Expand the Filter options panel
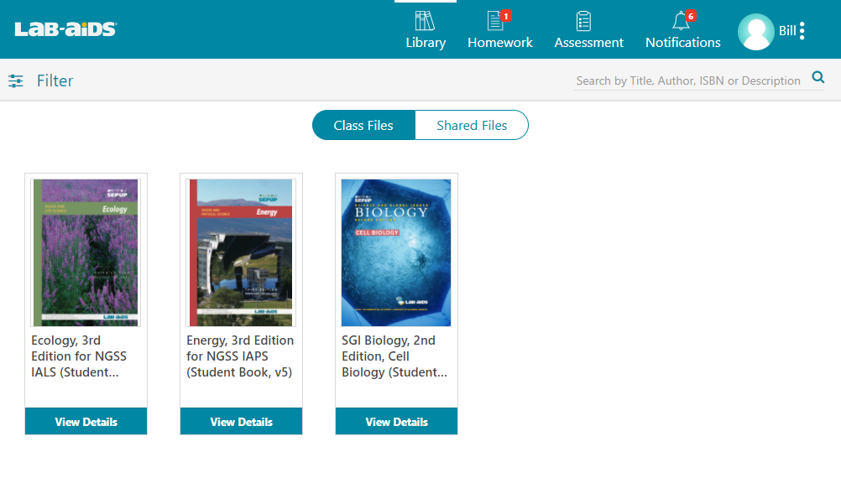841x504 pixels. click(55, 81)
